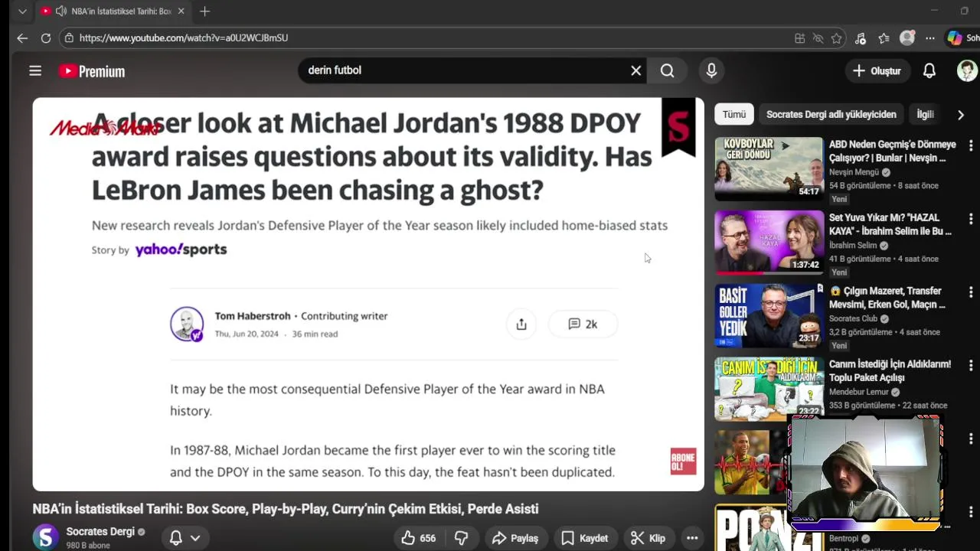The height and width of the screenshot is (551, 980).
Task: Open the Basit Goller Yedik thumbnail
Action: (x=769, y=315)
